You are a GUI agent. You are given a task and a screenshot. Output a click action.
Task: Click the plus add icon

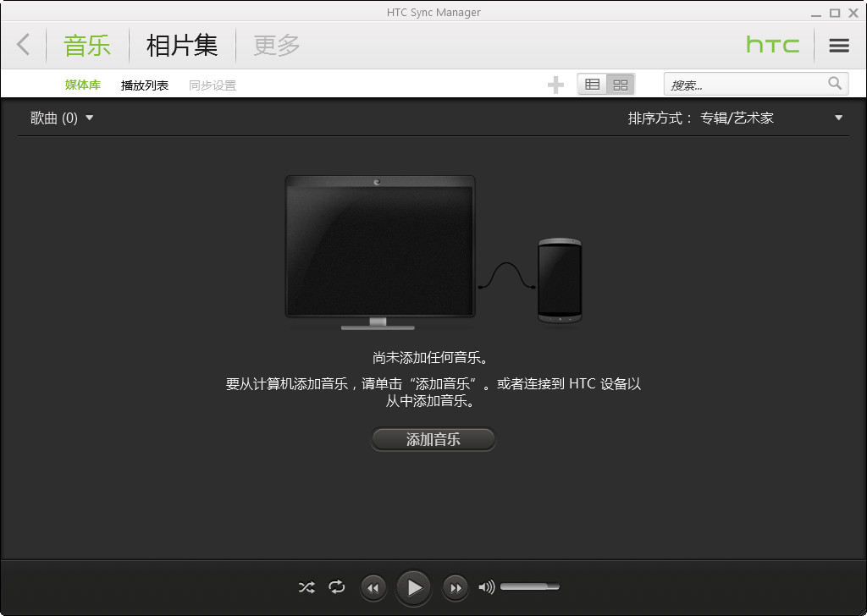coord(555,85)
